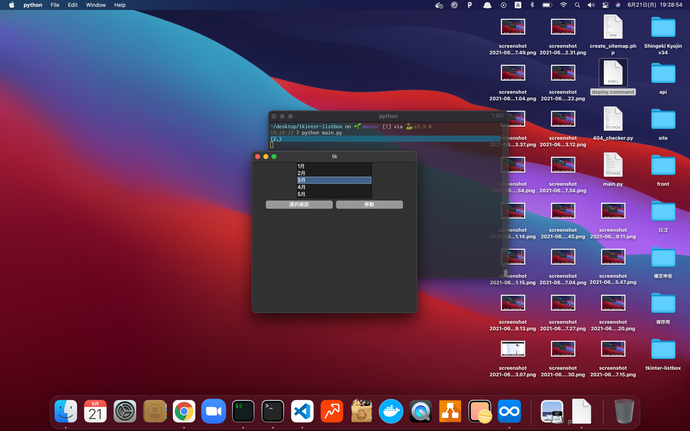Click the 移動 button in tk window

point(369,205)
